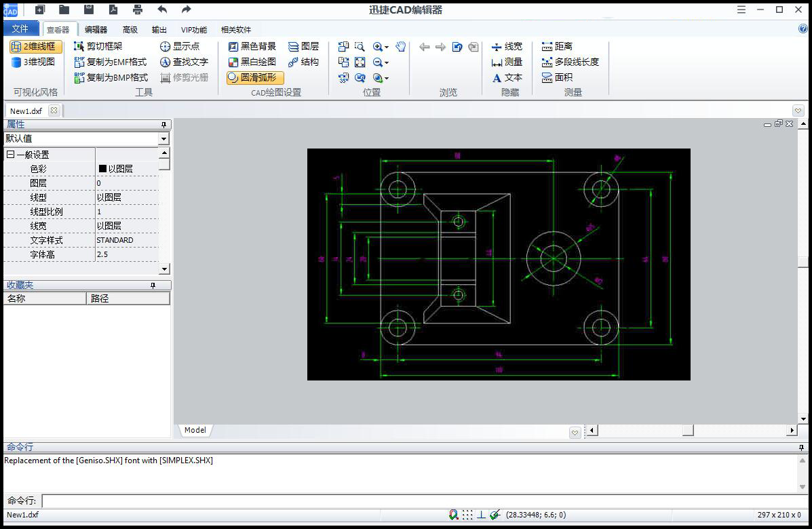Open the Layers (图层) panel
This screenshot has height=529, width=812.
coord(303,46)
